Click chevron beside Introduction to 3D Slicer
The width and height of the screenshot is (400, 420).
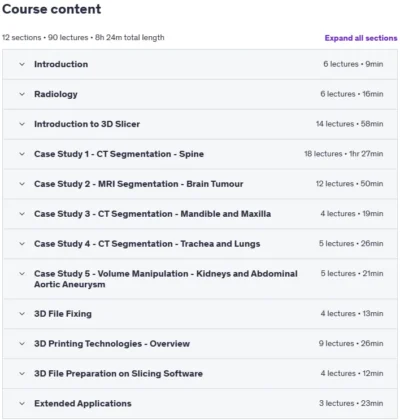(22, 124)
